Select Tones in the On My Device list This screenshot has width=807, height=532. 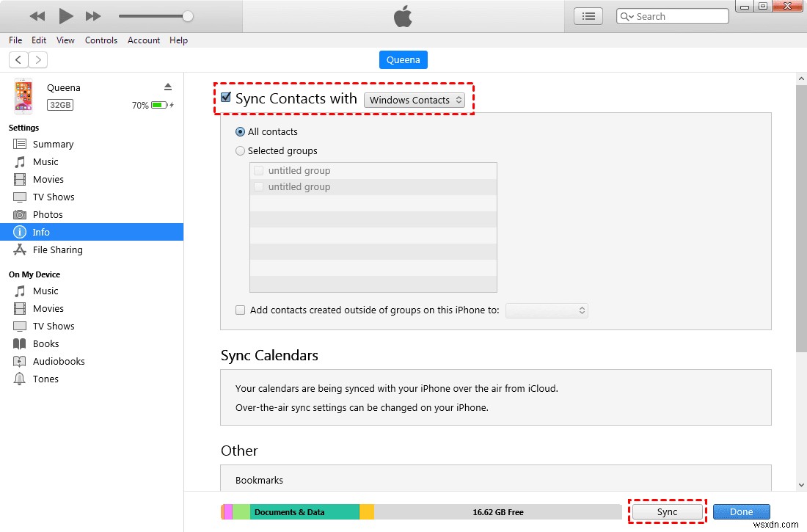pos(45,379)
